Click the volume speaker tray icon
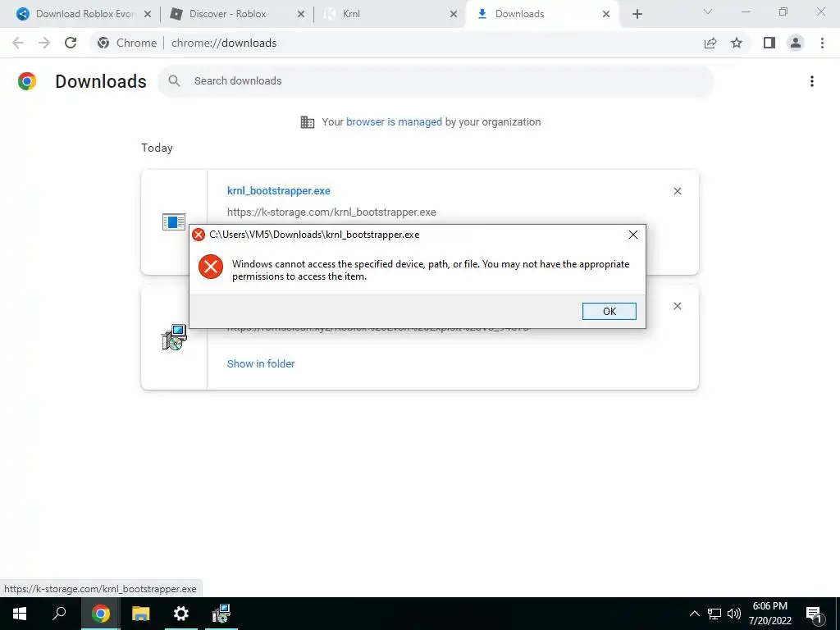Viewport: 840px width, 630px height. click(734, 614)
